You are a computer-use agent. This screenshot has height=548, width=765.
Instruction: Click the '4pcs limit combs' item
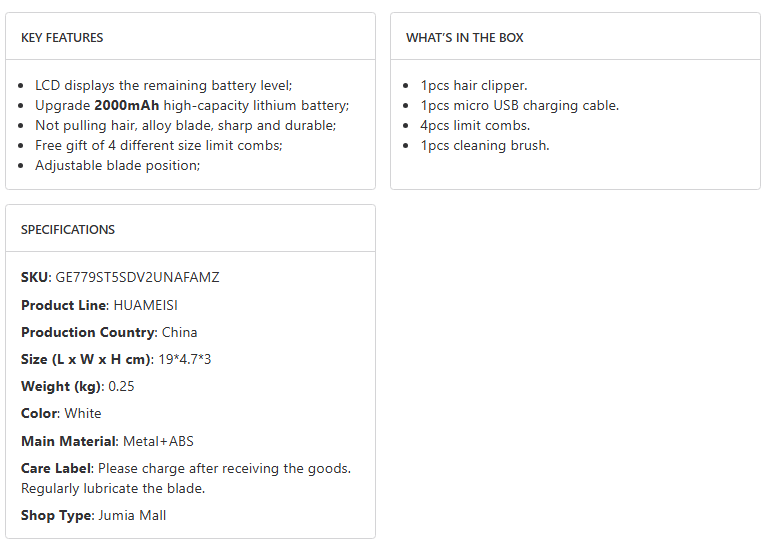pos(475,126)
